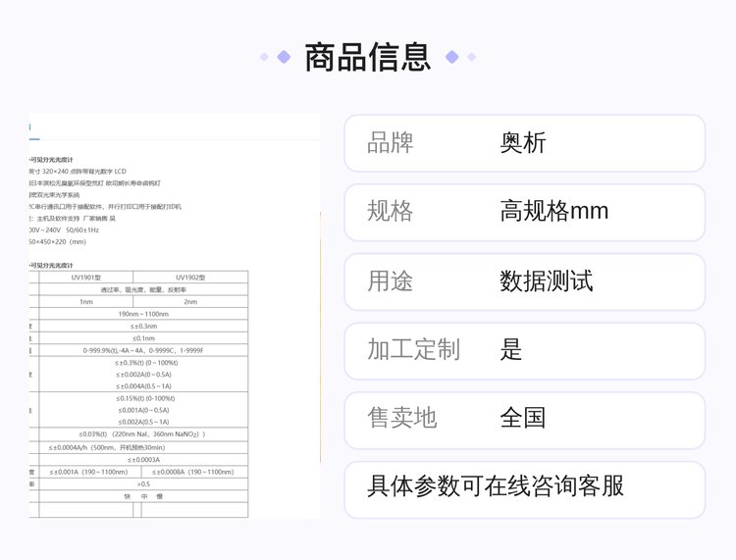Click the purple diamond right of 商品信息
Image resolution: width=736 pixels, height=560 pixels.
[452, 57]
